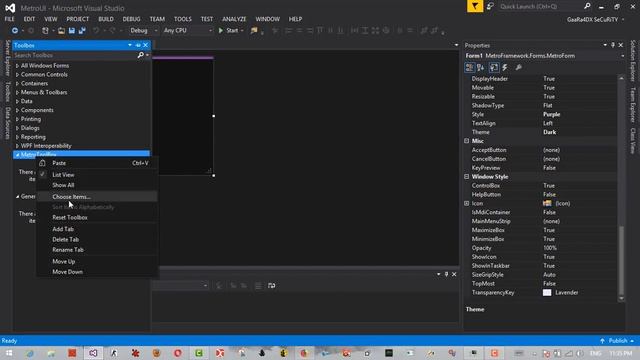Click the Open File folder icon

coord(61,31)
